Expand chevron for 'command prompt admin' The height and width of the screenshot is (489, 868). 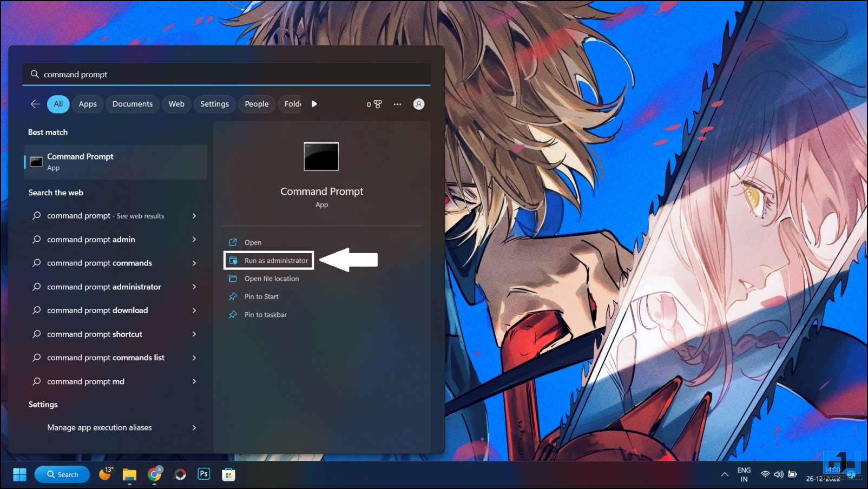(194, 239)
